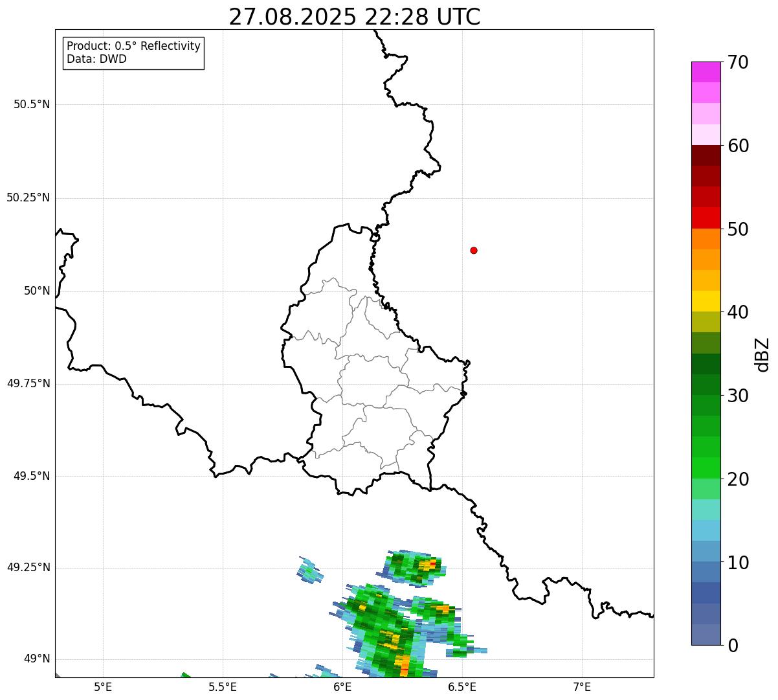Select the colorbar tick value 10
This screenshot has height=700, width=778.
tap(738, 563)
